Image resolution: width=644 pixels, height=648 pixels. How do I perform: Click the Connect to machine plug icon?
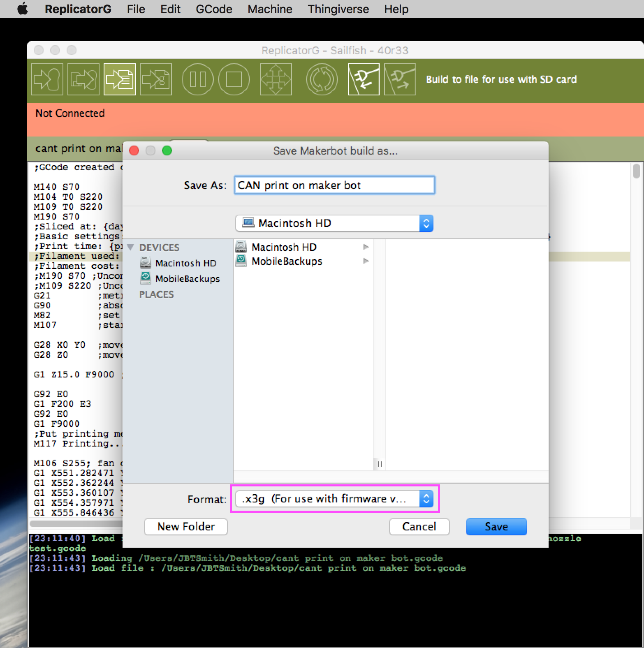point(364,79)
